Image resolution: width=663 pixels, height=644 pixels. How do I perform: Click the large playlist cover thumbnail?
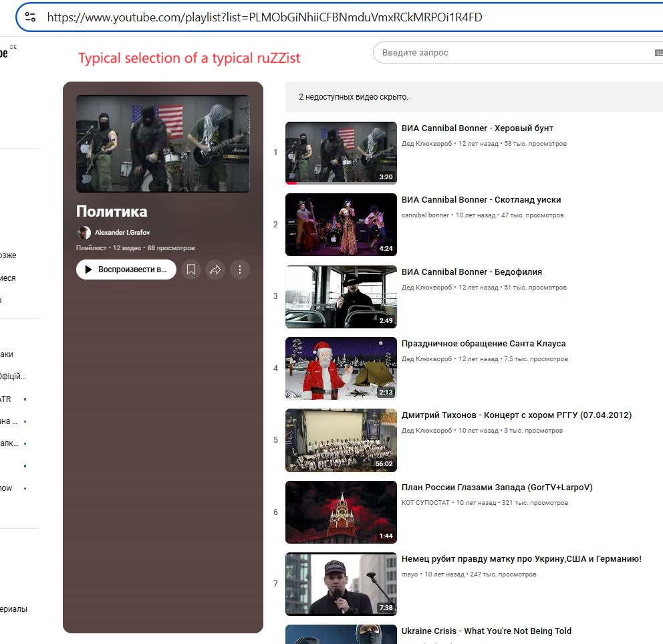pos(163,143)
